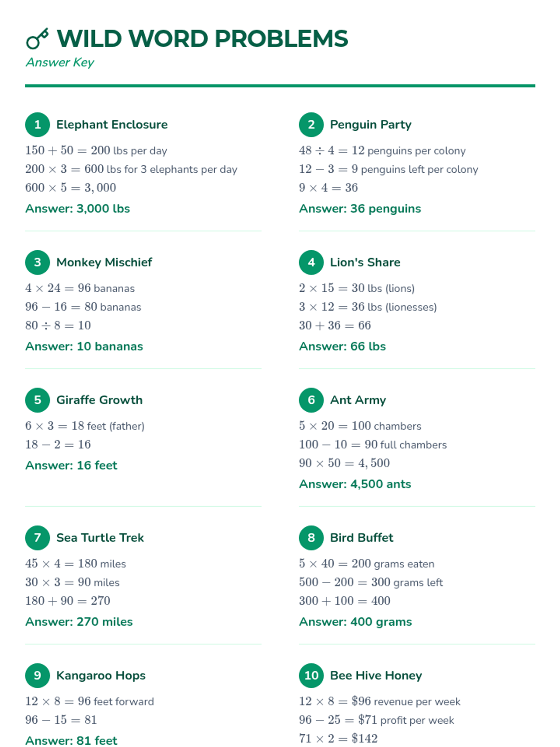Click the Wild Word Problems title

click(x=203, y=39)
